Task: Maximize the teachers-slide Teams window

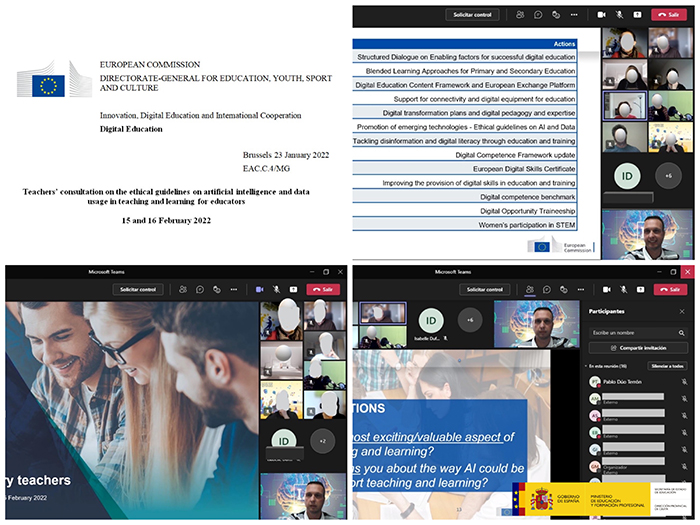Action: [x=326, y=271]
